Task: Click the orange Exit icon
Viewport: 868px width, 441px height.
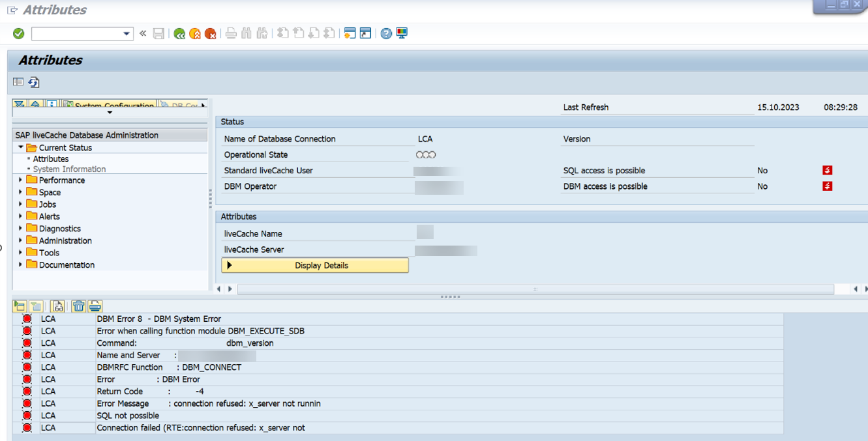Action: pyautogui.click(x=195, y=33)
